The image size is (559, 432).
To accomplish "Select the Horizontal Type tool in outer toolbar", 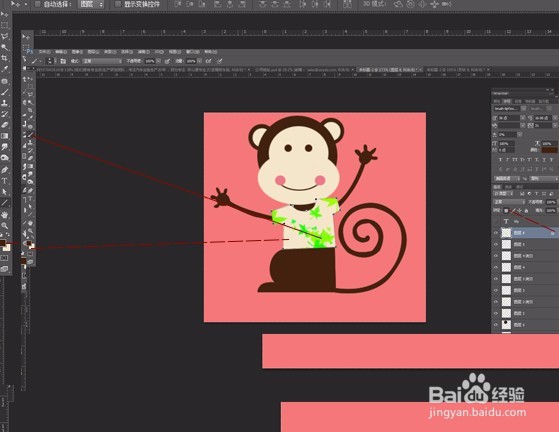I will click(x=5, y=181).
